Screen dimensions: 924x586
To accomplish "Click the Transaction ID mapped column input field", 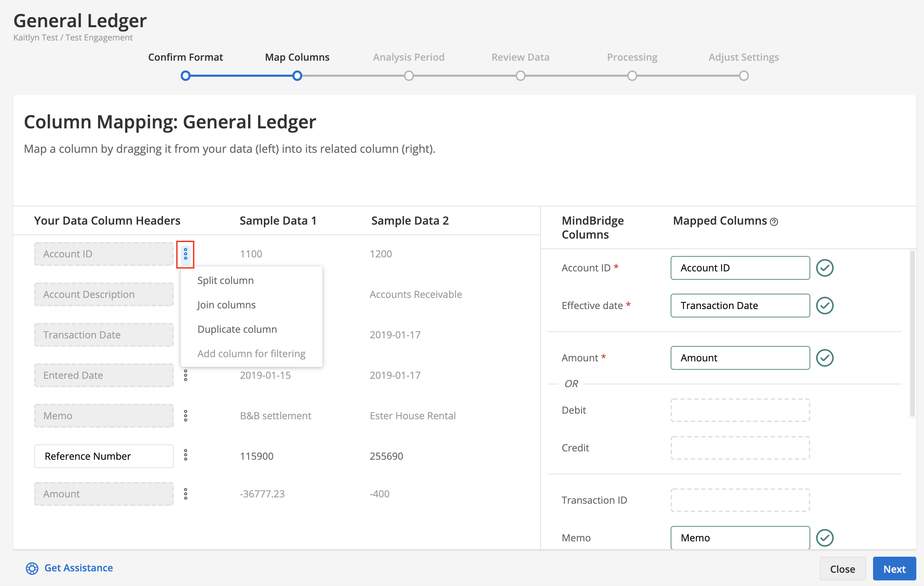I will (x=739, y=500).
